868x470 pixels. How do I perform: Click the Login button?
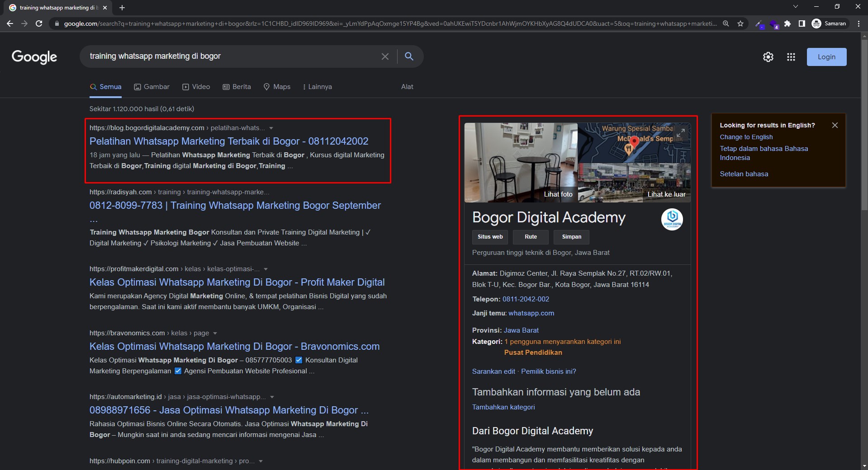tap(826, 57)
